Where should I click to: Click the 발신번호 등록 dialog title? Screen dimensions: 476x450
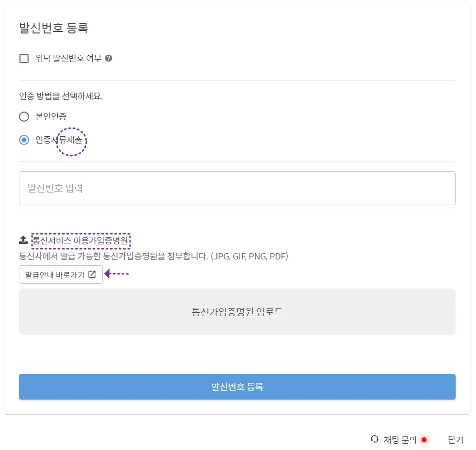[53, 28]
